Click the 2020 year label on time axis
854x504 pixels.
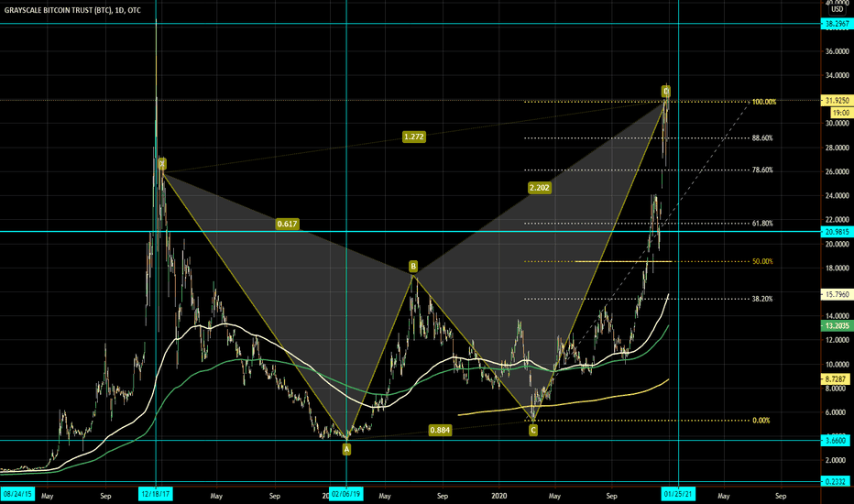tap(498, 496)
